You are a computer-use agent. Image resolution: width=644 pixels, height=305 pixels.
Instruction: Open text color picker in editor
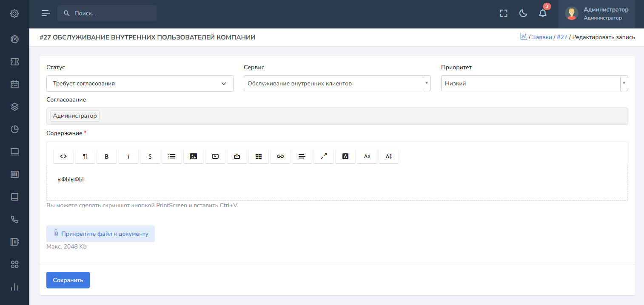(345, 156)
